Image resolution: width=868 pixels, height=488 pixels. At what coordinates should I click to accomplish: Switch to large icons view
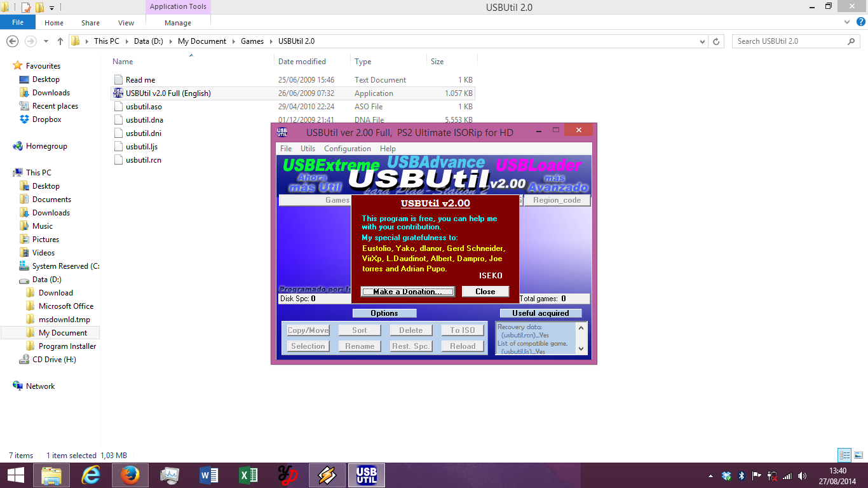[x=858, y=456]
